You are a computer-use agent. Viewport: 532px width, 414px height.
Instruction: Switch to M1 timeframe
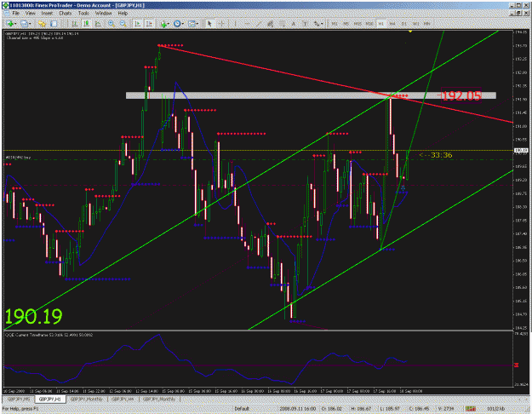[335, 24]
